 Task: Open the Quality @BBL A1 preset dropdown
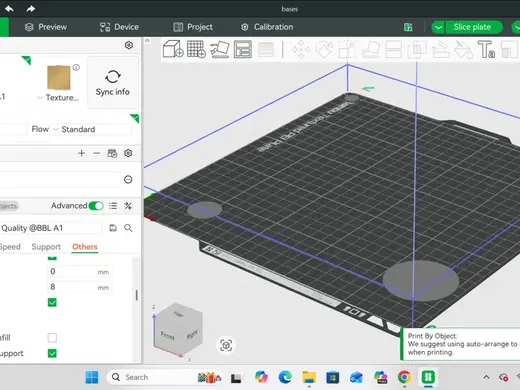click(x=51, y=228)
